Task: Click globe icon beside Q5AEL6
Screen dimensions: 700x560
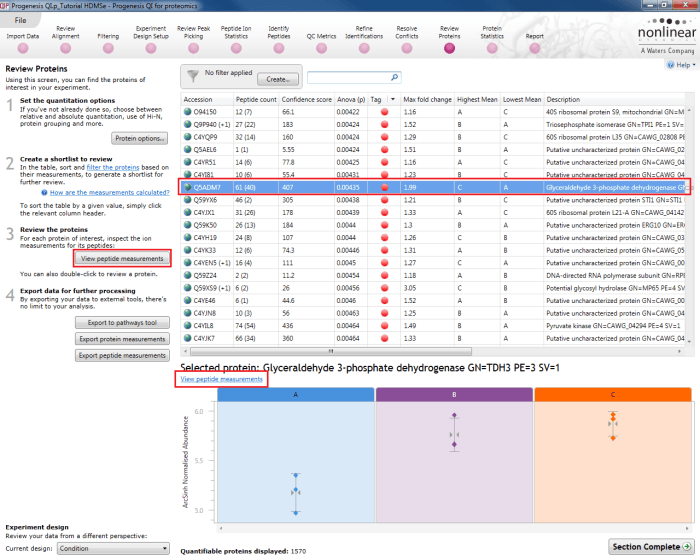Action: click(188, 150)
